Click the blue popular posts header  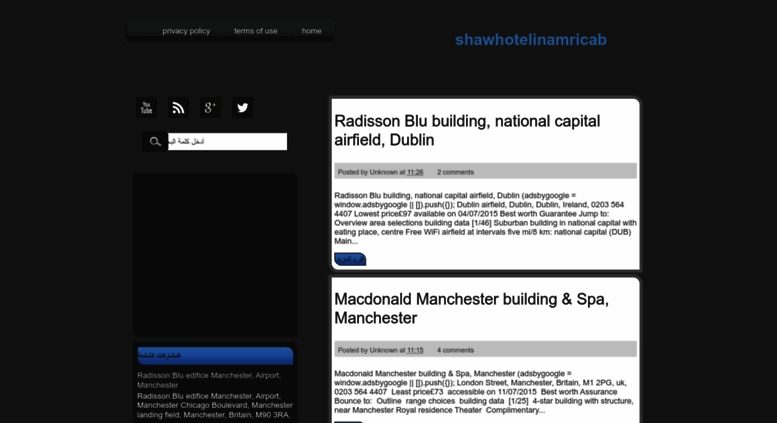(215, 356)
